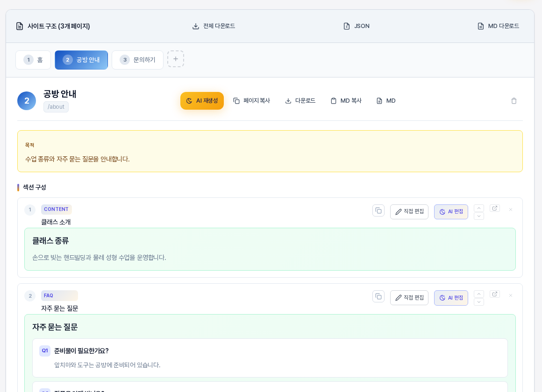Image resolution: width=542 pixels, height=392 pixels.
Task: Click the Q1 준비물이 필요한가요? question
Action: click(x=81, y=351)
